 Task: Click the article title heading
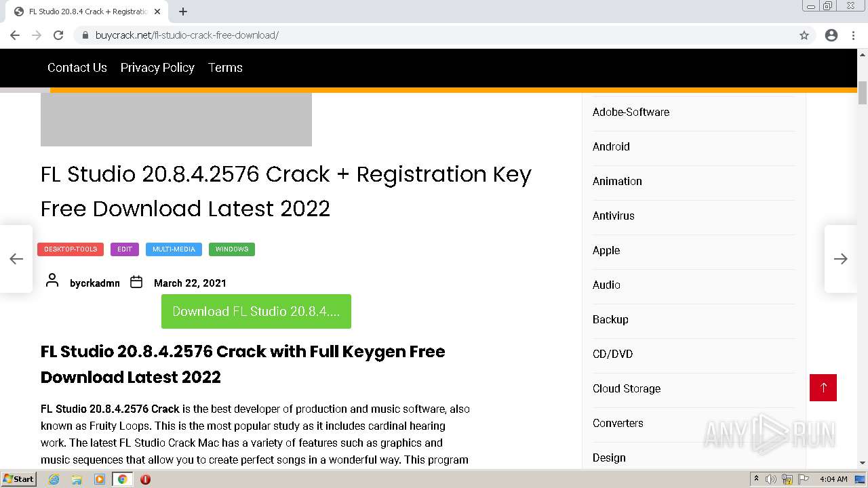[x=285, y=191]
